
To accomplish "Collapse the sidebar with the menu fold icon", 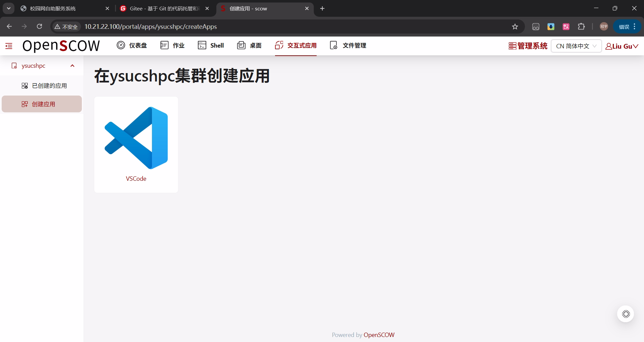I will pyautogui.click(x=9, y=46).
